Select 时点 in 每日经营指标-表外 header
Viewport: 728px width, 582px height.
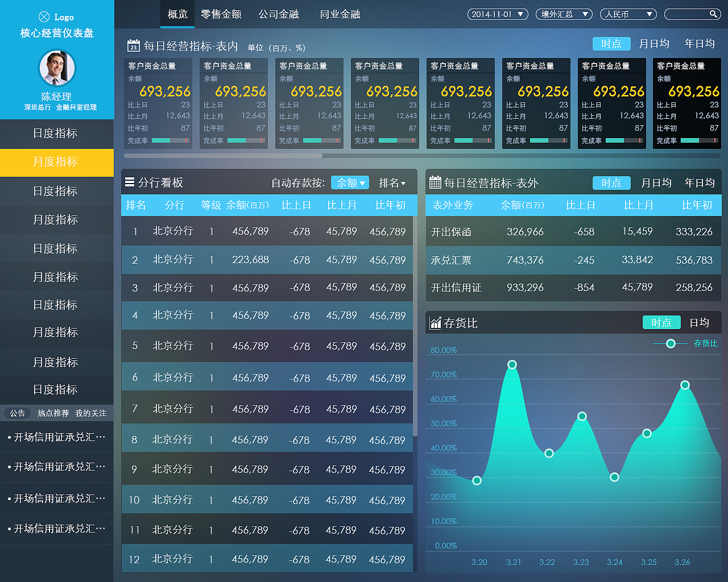(611, 183)
